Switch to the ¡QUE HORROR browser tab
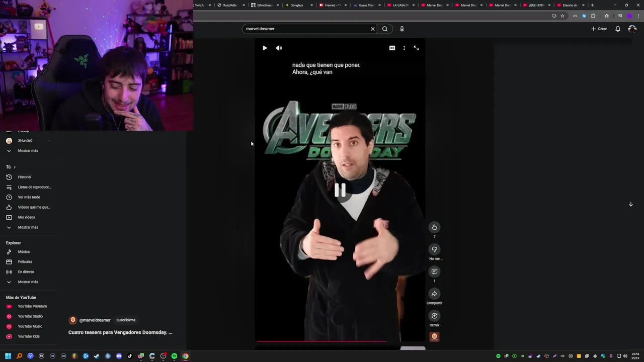 click(536, 5)
